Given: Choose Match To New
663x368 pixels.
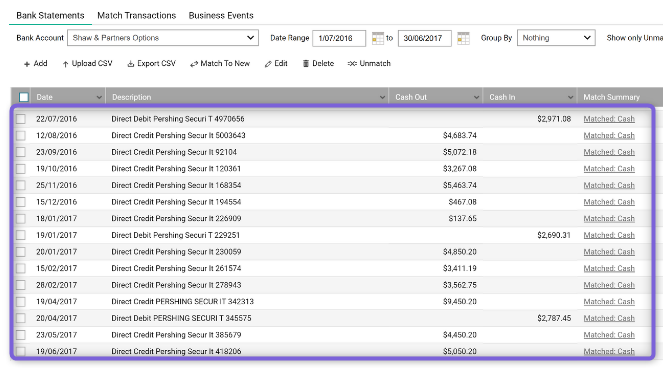Looking at the screenshot, I should coord(220,63).
